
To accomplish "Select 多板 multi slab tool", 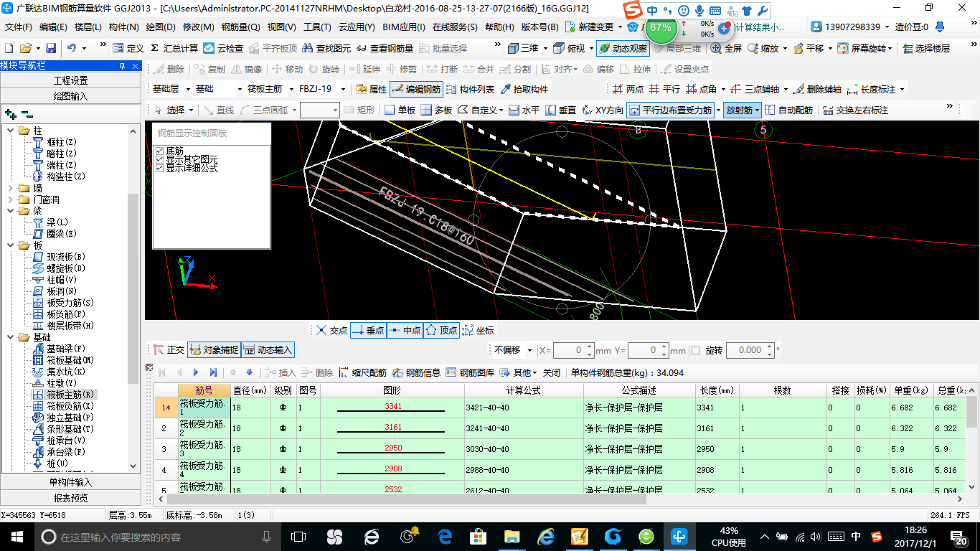I will (x=436, y=110).
